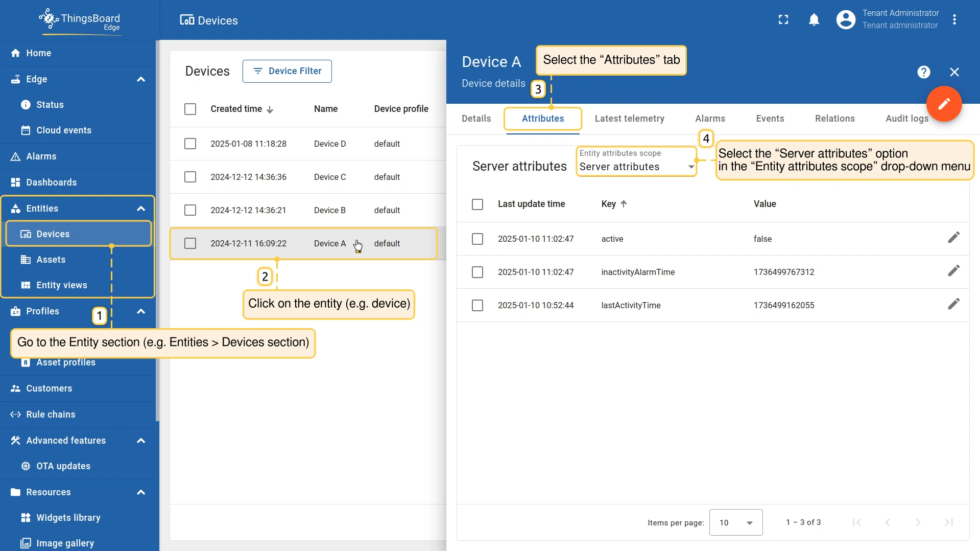Open the three-dot user menu
Screen dimensions: 980x551
(x=954, y=20)
